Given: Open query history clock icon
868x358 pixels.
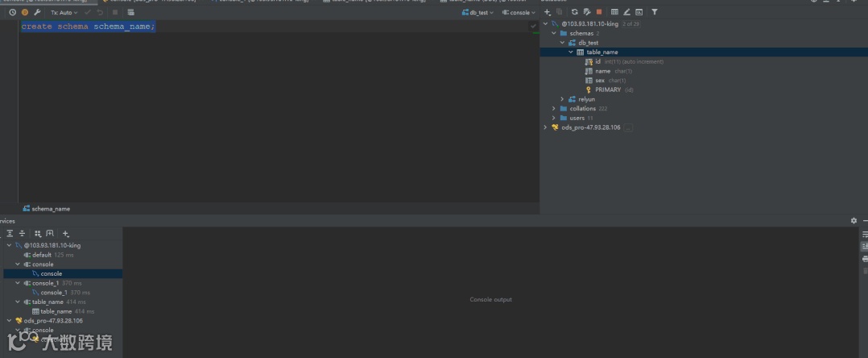Looking at the screenshot, I should pyautogui.click(x=12, y=12).
